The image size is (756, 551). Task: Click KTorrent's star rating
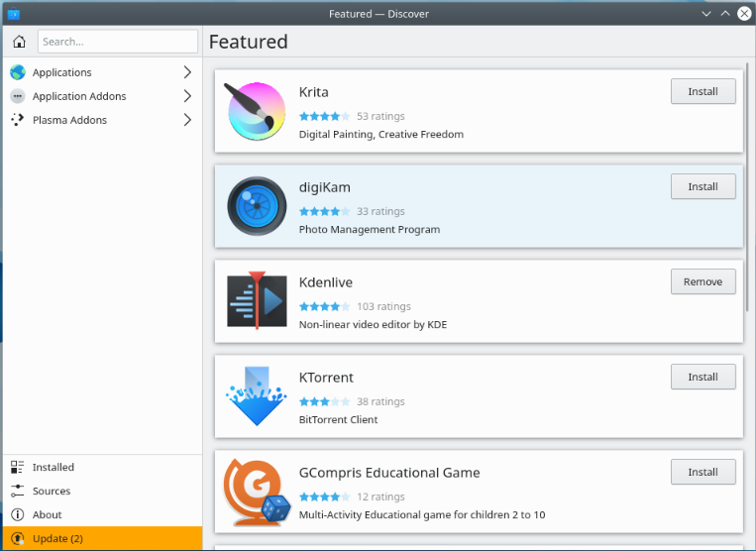point(324,401)
